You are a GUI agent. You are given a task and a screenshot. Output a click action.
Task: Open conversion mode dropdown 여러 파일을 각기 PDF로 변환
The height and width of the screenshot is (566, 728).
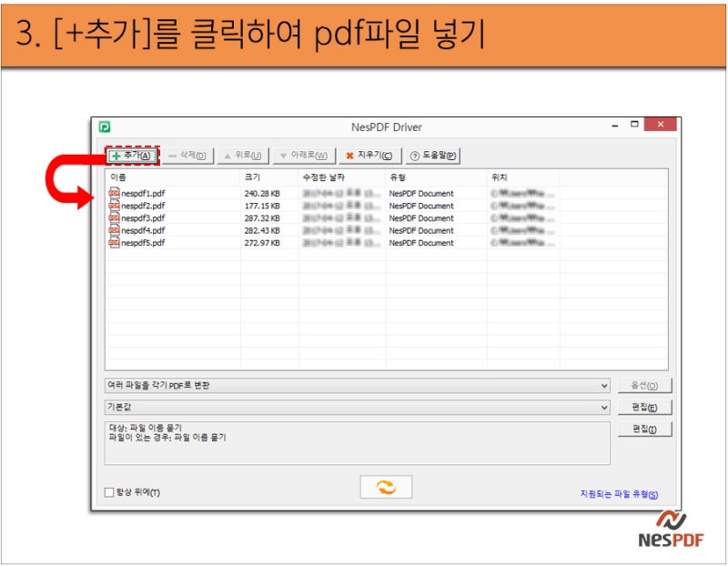coord(357,386)
